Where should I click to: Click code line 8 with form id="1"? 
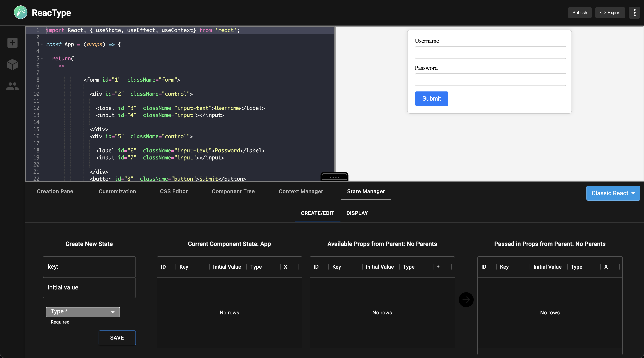pos(132,80)
